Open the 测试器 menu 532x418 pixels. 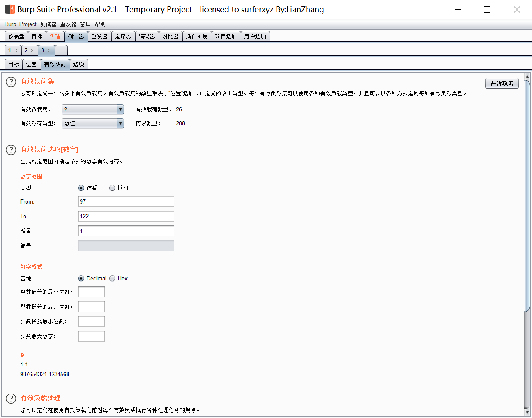[48, 24]
